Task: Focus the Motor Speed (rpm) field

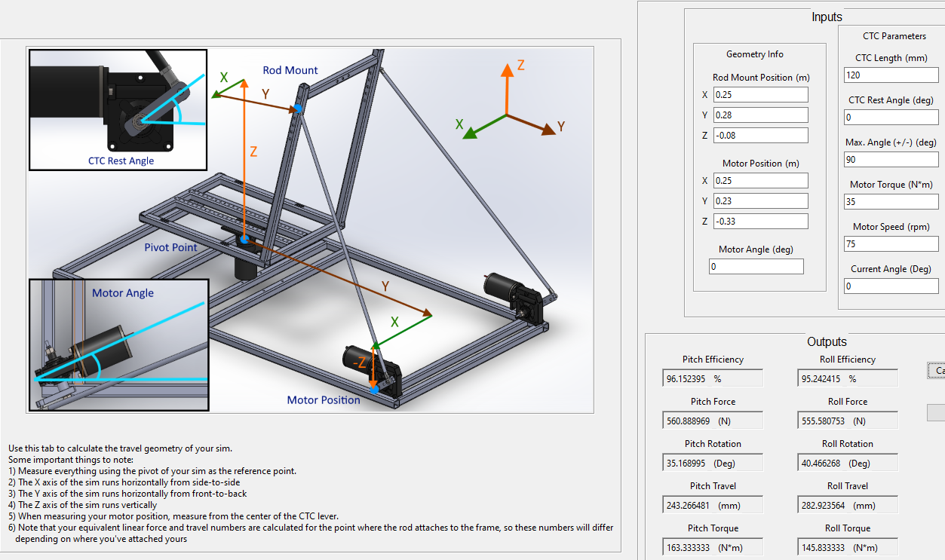Action: [x=891, y=244]
